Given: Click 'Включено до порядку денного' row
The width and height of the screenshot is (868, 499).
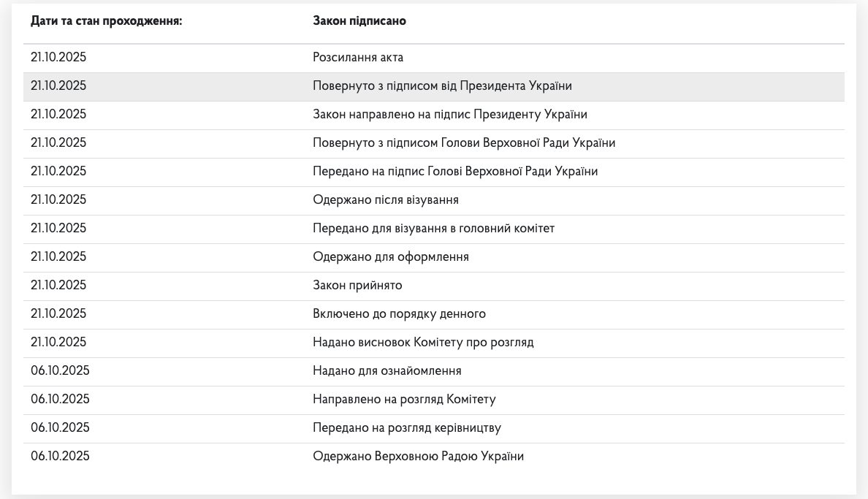Looking at the screenshot, I should pyautogui.click(x=399, y=314).
